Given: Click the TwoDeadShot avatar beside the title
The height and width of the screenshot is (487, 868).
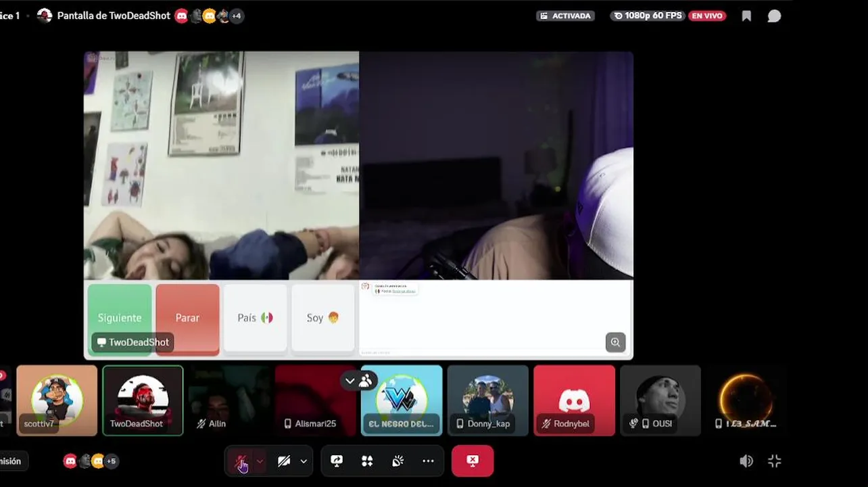Looking at the screenshot, I should coord(45,16).
